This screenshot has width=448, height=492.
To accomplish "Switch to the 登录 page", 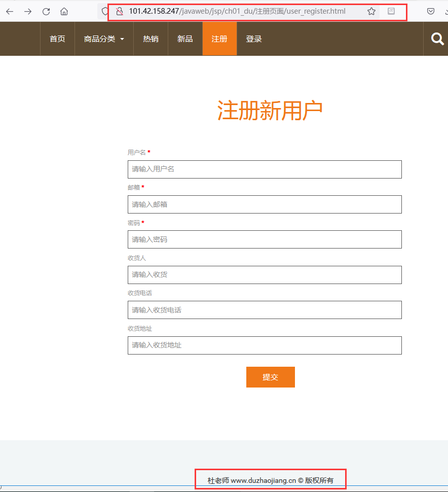I will (254, 39).
